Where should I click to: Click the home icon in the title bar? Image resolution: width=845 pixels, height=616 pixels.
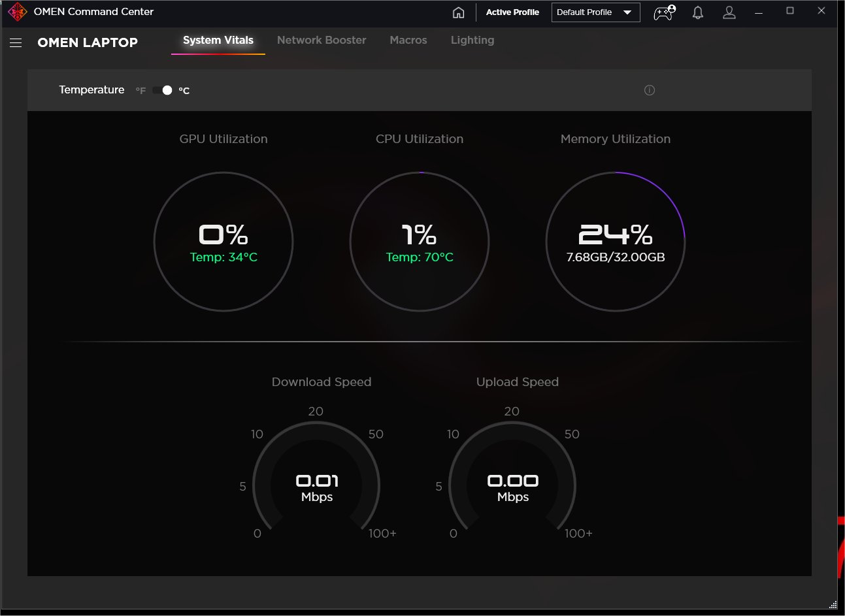tap(458, 12)
